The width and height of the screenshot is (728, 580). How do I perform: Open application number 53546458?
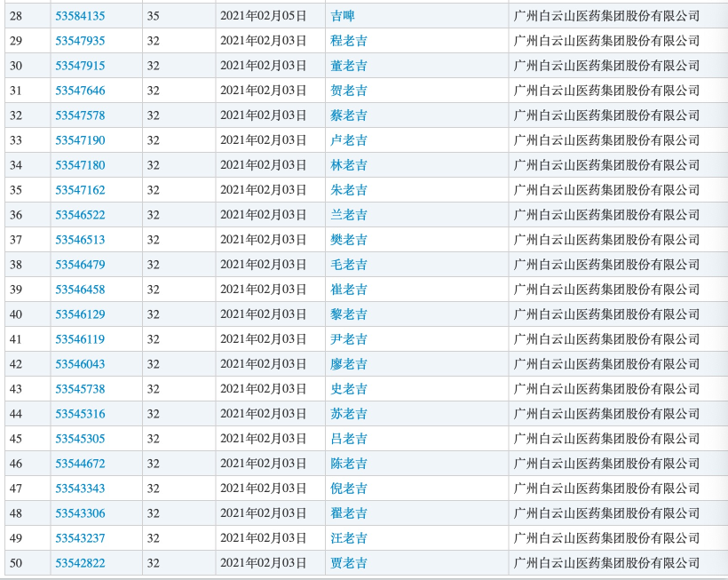pos(80,290)
